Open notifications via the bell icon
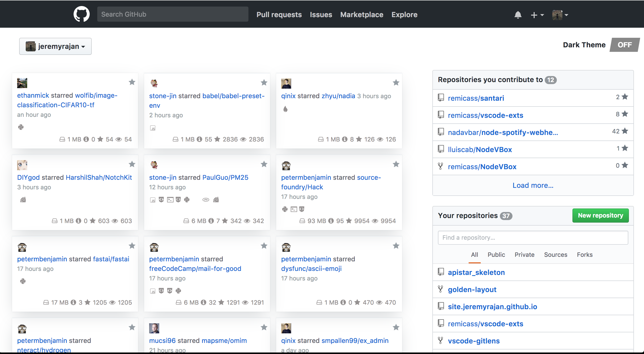The image size is (644, 354). pyautogui.click(x=518, y=14)
